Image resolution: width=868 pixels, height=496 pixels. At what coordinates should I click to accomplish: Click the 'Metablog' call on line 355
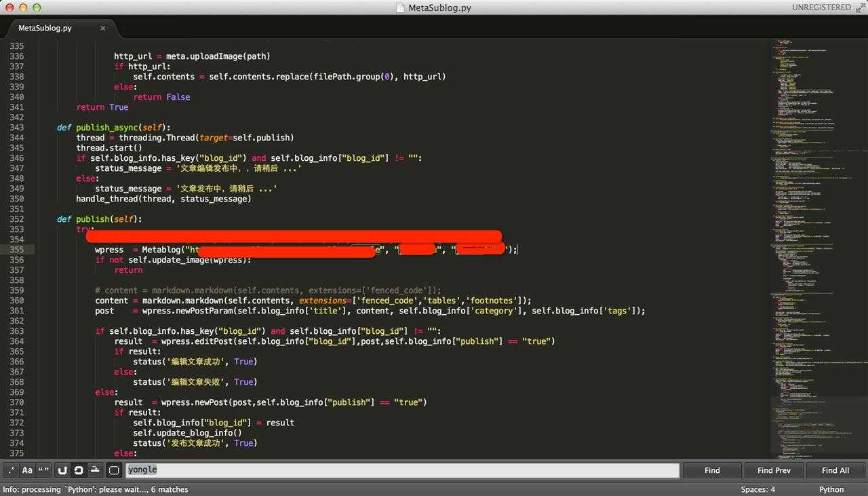coord(161,250)
